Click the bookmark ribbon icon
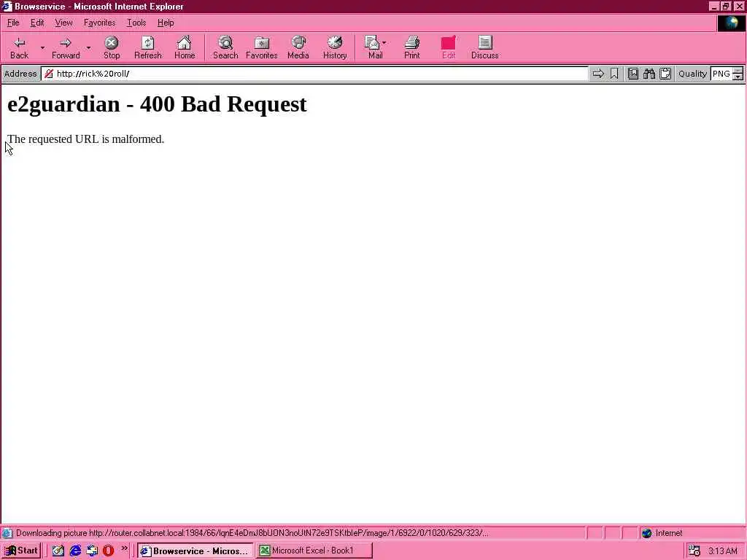747x560 pixels. 614,74
